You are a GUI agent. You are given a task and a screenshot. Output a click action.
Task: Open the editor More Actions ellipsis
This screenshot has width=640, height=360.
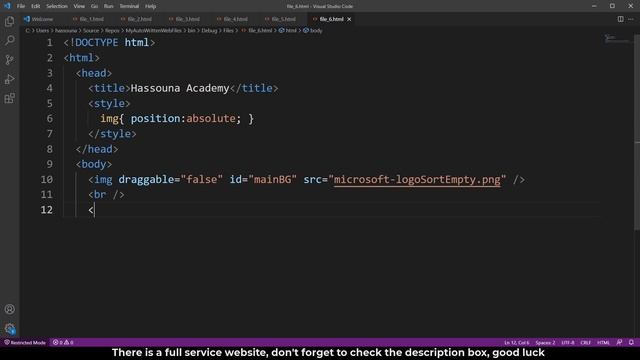[631, 19]
